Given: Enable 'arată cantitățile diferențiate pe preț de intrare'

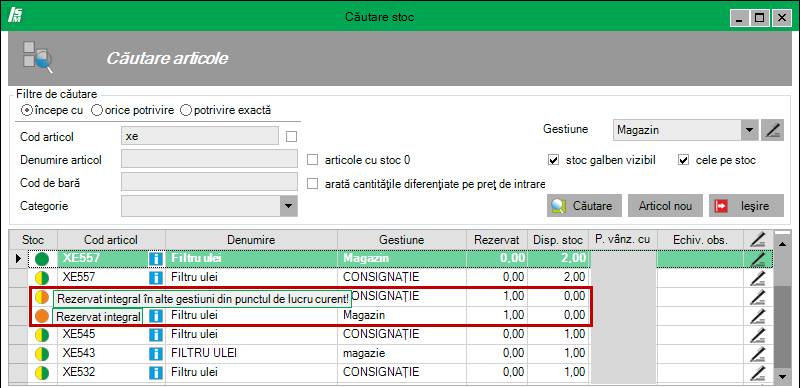Looking at the screenshot, I should 312,184.
